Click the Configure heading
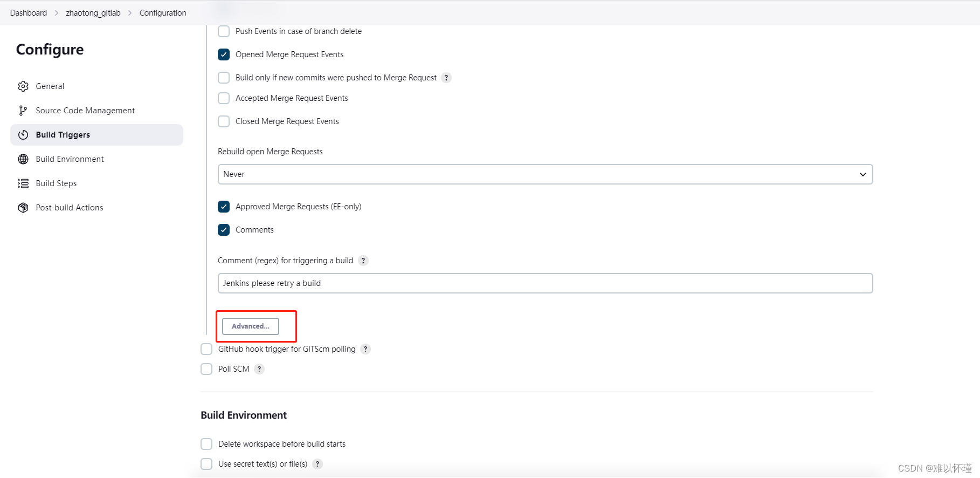 click(x=50, y=50)
